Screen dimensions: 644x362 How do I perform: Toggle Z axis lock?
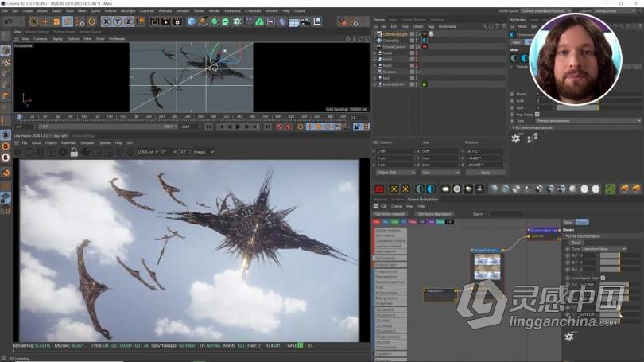coord(129,21)
